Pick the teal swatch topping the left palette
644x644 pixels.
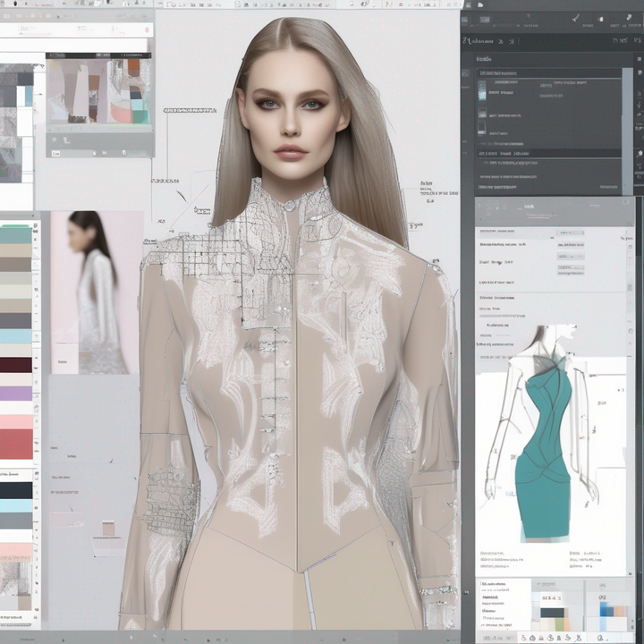(x=15, y=236)
